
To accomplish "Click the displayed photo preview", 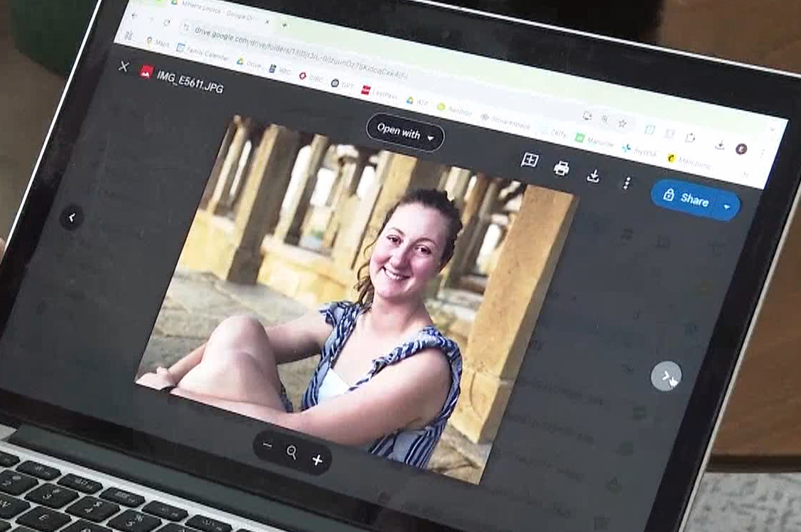I will [x=355, y=298].
